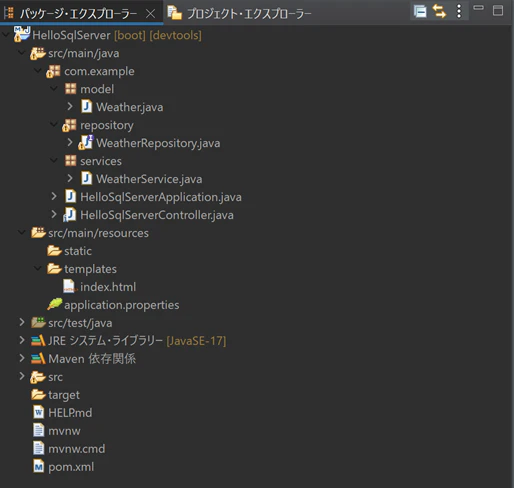Select the WeatherService.java file

149,179
